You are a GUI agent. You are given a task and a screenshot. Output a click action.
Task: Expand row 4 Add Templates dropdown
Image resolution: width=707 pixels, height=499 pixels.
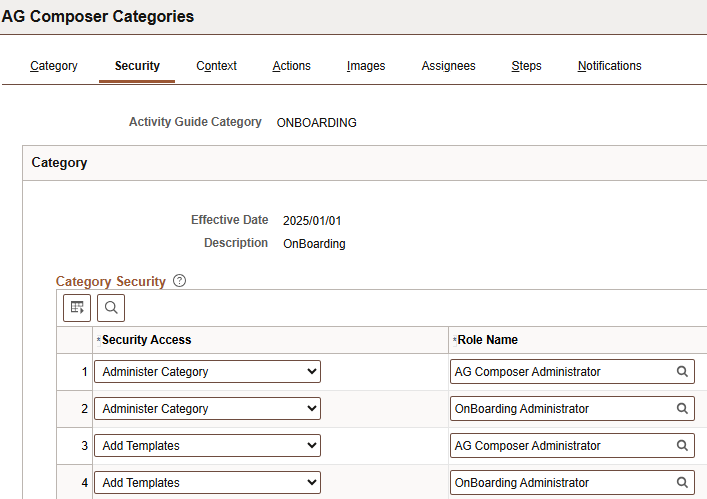(x=207, y=482)
